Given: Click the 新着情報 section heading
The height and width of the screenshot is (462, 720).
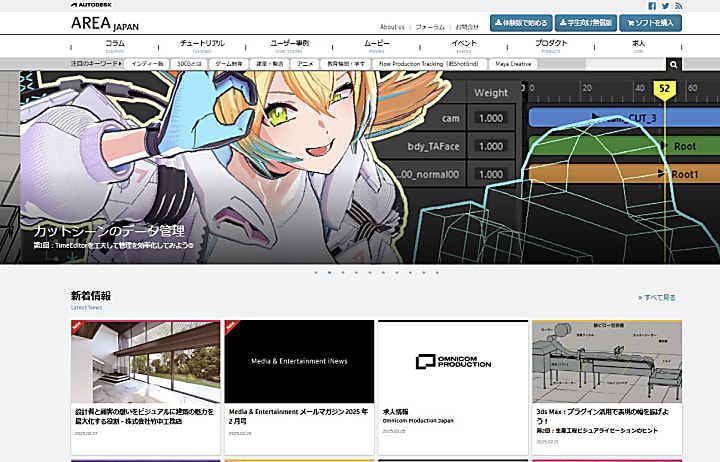Looking at the screenshot, I should click(x=91, y=296).
